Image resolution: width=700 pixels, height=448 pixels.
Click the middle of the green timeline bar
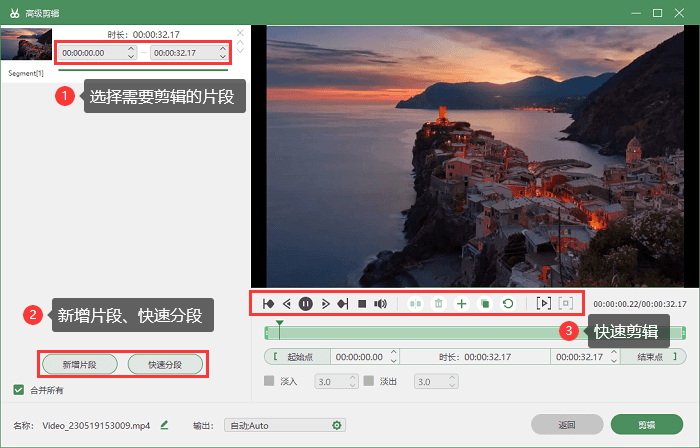tap(475, 333)
